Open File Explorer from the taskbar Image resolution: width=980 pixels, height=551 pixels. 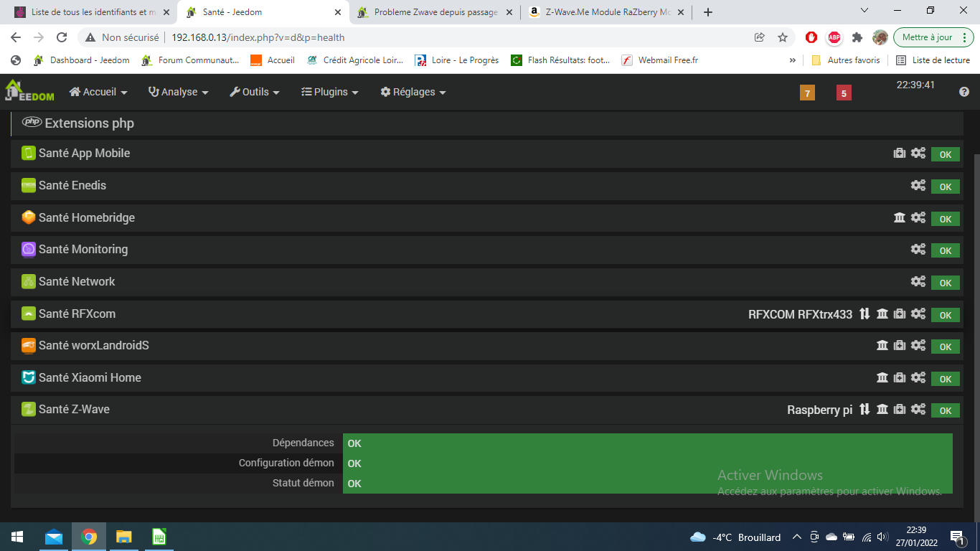[124, 537]
